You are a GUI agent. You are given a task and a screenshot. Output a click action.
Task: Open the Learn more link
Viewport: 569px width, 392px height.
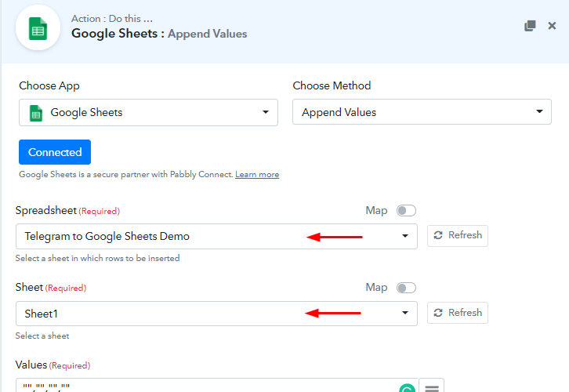pyautogui.click(x=257, y=175)
